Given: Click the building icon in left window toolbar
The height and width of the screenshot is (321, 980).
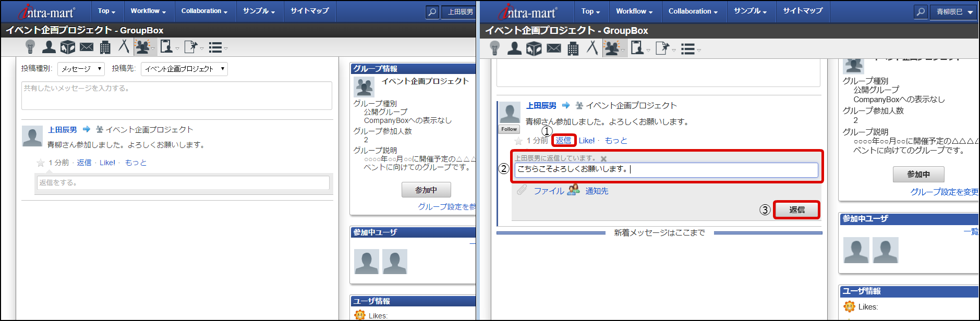Looking at the screenshot, I should click(105, 47).
